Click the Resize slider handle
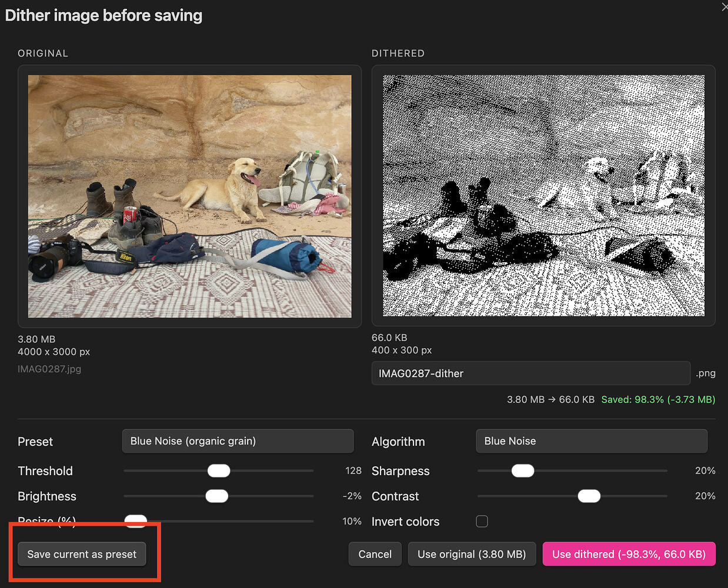This screenshot has height=588, width=728. (136, 520)
